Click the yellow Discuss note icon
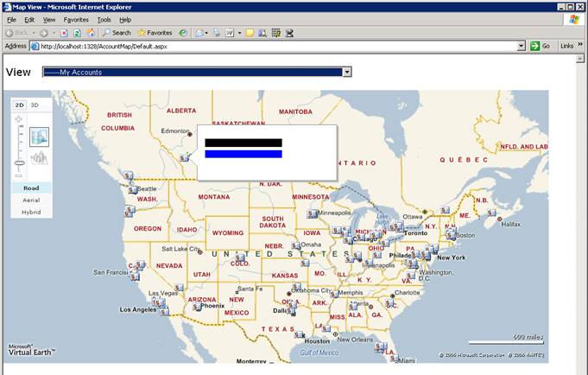588x375 pixels. pos(250,33)
